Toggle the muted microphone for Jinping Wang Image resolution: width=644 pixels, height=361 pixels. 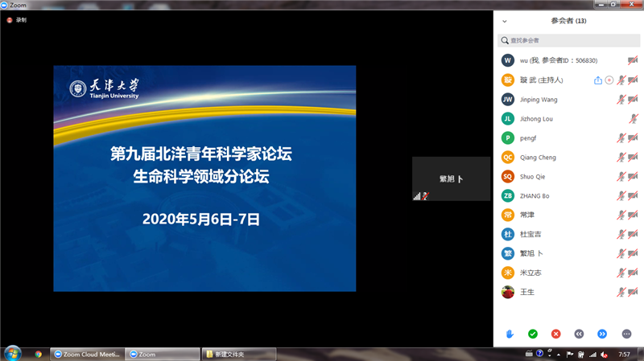[x=621, y=100]
